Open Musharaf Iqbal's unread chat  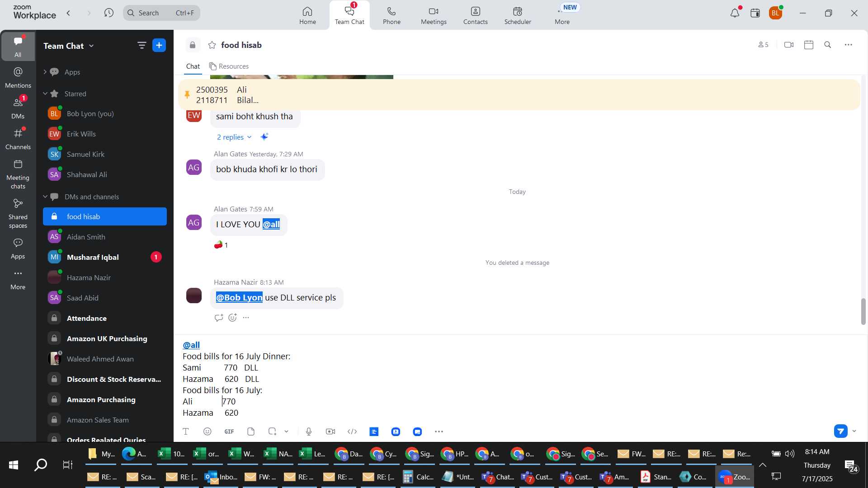pos(105,257)
